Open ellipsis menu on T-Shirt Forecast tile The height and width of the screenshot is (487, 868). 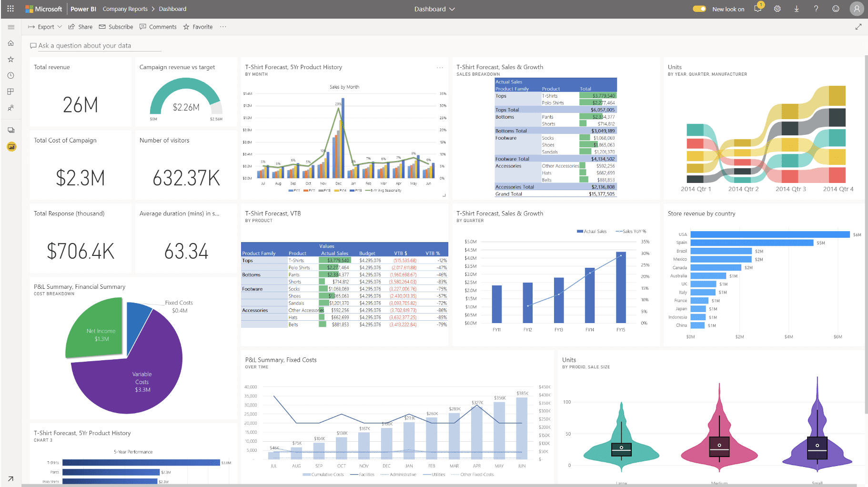coord(440,68)
